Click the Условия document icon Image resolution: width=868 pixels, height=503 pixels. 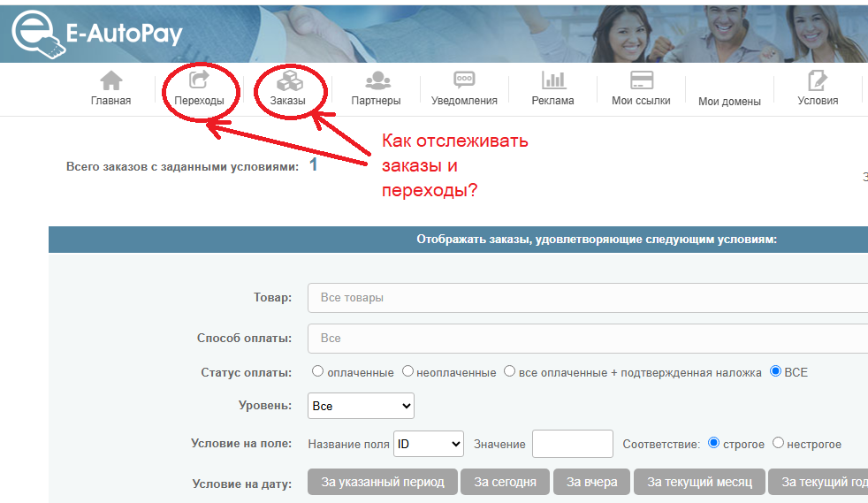tap(817, 80)
